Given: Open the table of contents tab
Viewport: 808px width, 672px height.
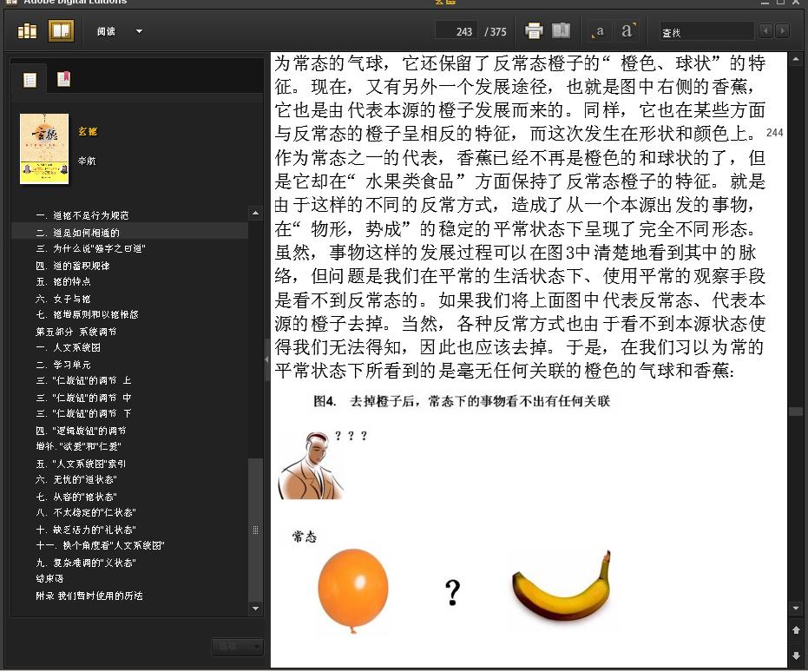Looking at the screenshot, I should [30, 80].
